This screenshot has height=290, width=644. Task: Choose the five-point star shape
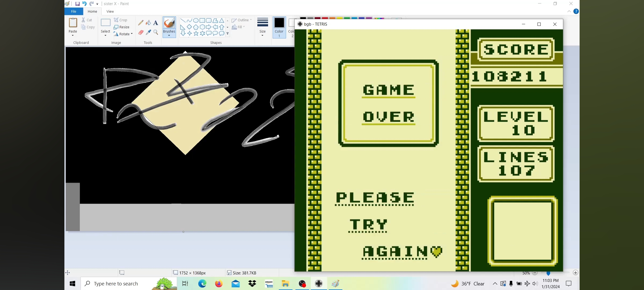[196, 34]
